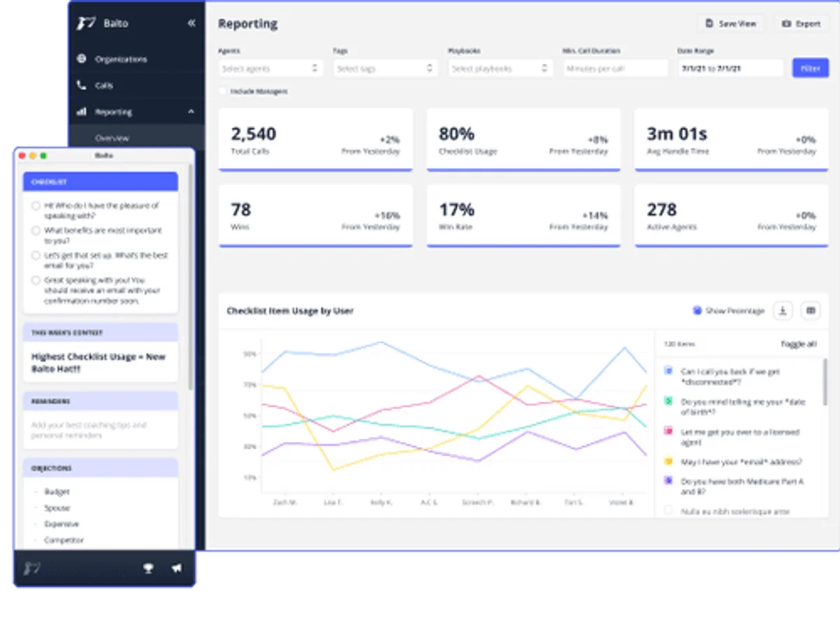Open the Select agents dropdown
Image resolution: width=840 pixels, height=617 pixels.
point(270,68)
